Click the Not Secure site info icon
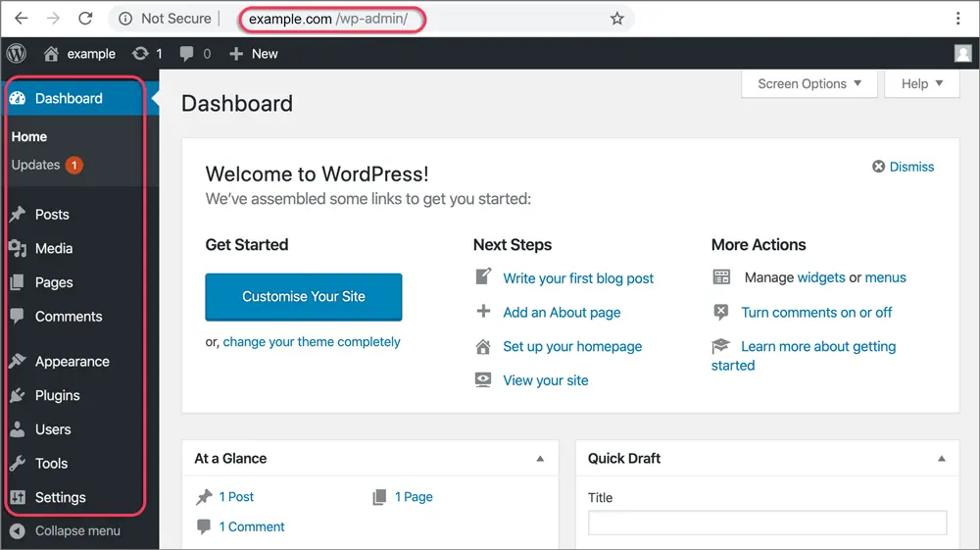Image resolution: width=980 pixels, height=550 pixels. point(125,19)
